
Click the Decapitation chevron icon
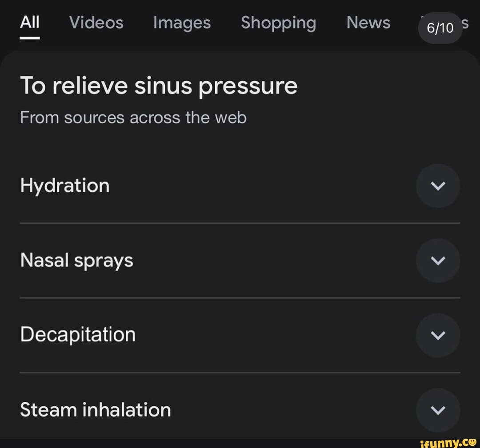coord(438,335)
